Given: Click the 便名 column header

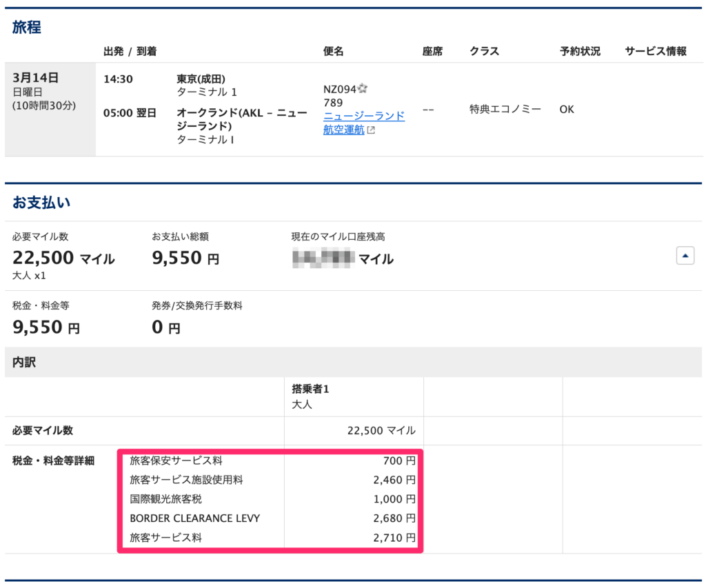Looking at the screenshot, I should [333, 51].
